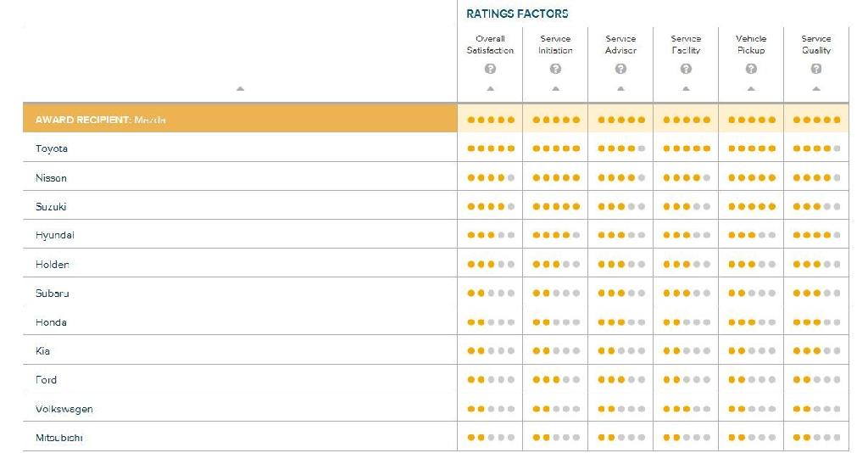Click Mitsubishi's Overall Satisfaction rating dots
This screenshot has width=868, height=453.
click(x=491, y=438)
